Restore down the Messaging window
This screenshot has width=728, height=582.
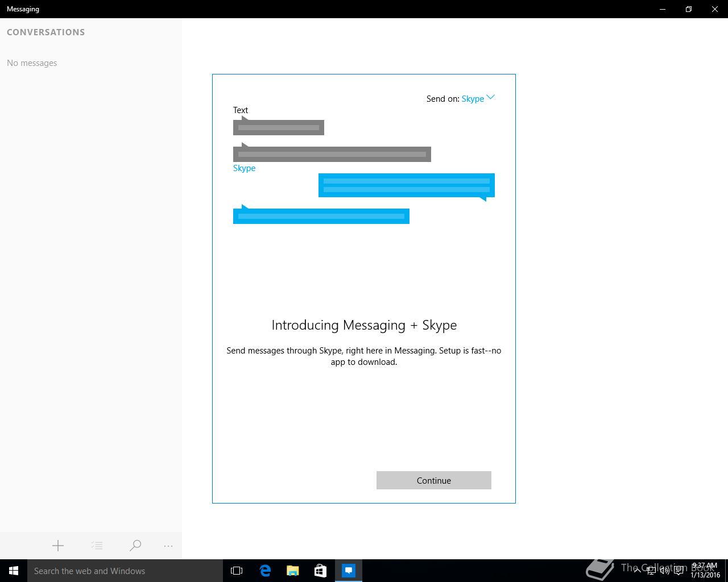(689, 9)
